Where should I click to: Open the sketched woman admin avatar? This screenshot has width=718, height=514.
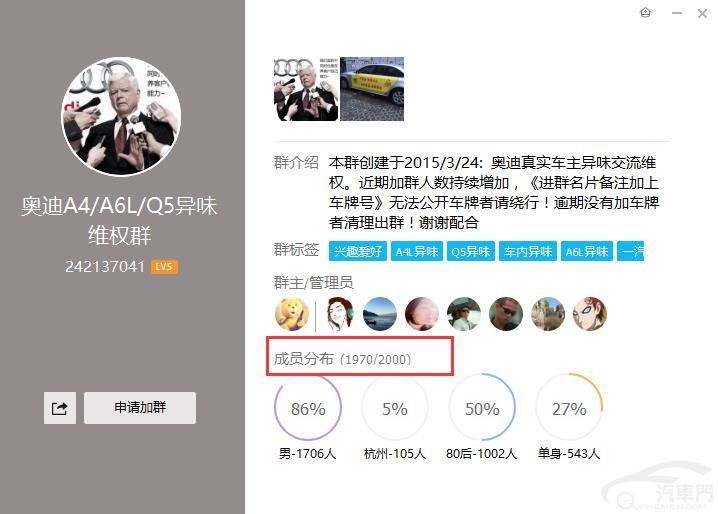(338, 314)
